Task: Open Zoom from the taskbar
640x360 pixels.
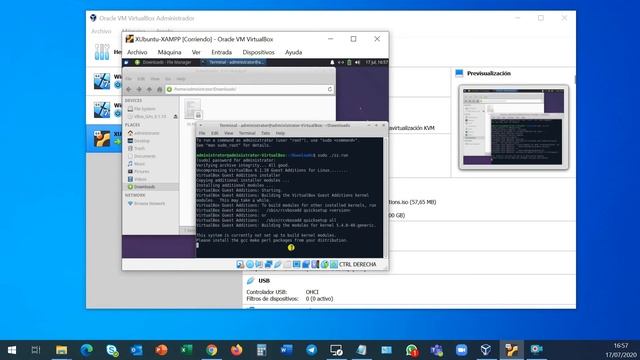Action: (x=461, y=350)
